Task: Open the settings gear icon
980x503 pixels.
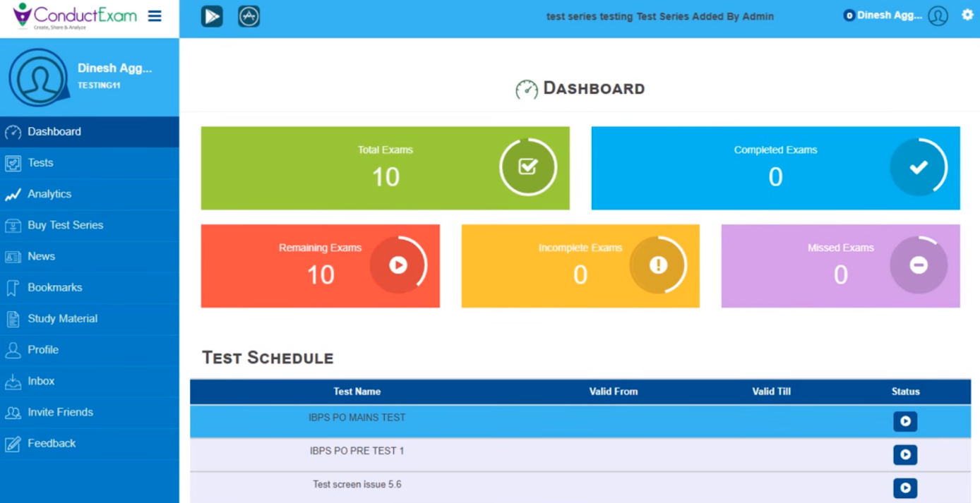Action: pyautogui.click(x=967, y=16)
